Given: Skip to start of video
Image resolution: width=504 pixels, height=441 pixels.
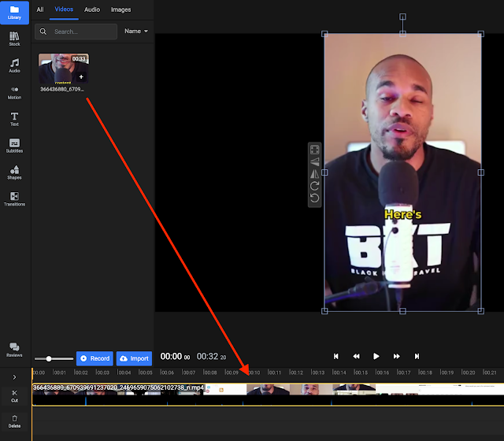Looking at the screenshot, I should (336, 356).
